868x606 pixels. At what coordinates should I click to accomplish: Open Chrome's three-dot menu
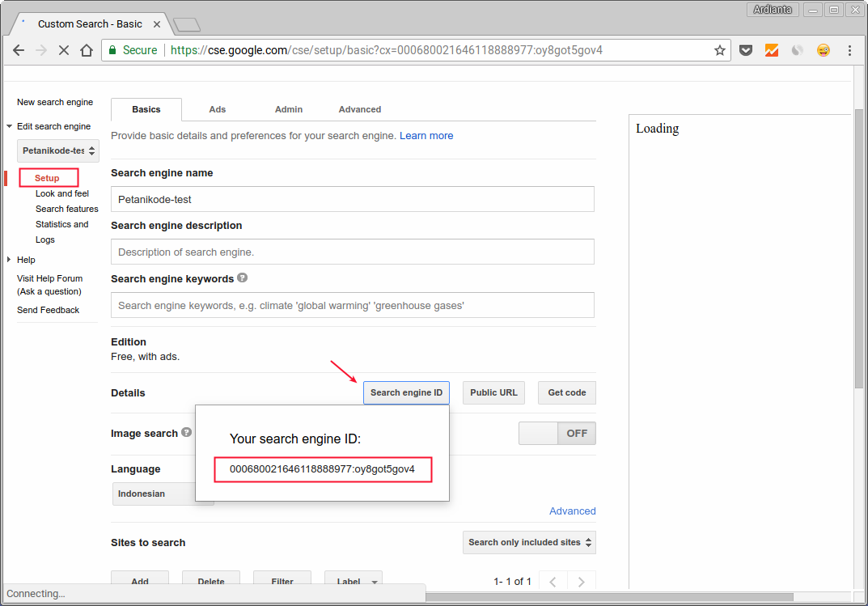pyautogui.click(x=849, y=49)
